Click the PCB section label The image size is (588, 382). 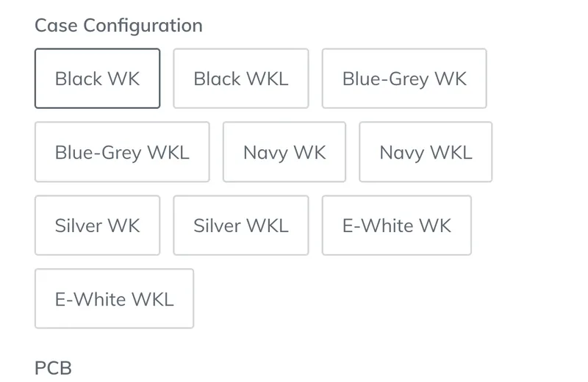click(x=53, y=368)
